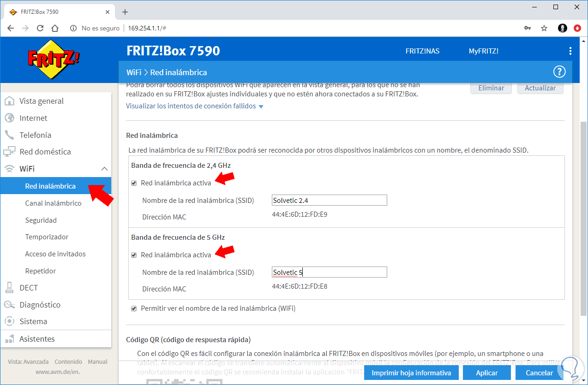
Task: Collapse the WiFi menu chevron
Action: click(104, 169)
